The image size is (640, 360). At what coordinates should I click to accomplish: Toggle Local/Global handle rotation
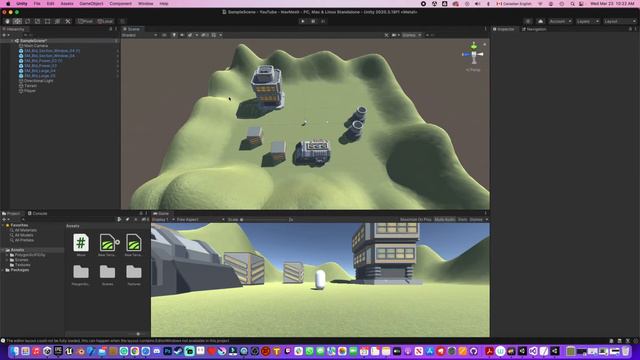[105, 21]
